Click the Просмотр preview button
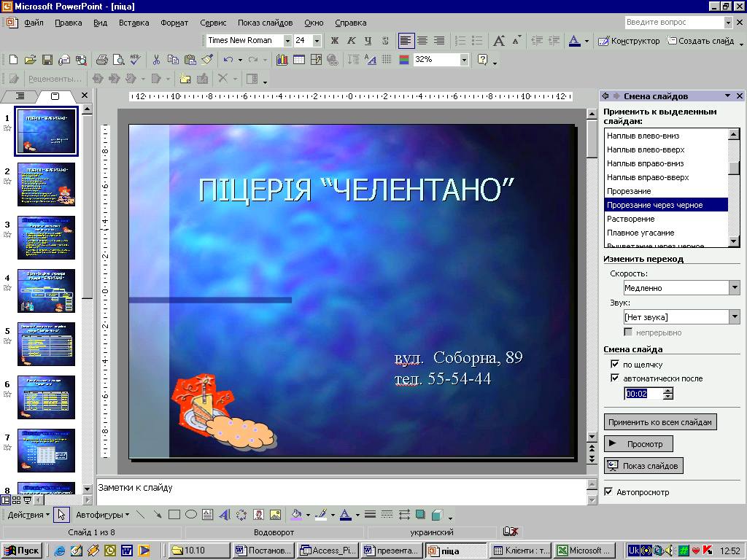 [638, 444]
